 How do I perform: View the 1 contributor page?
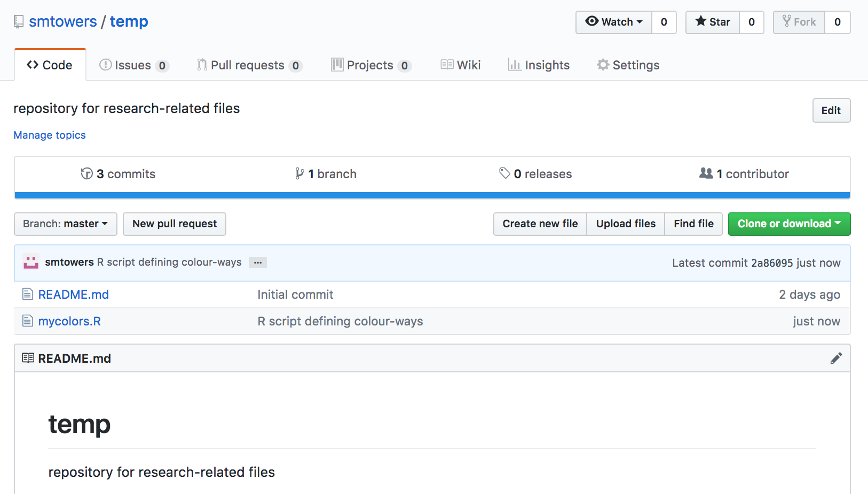[744, 174]
